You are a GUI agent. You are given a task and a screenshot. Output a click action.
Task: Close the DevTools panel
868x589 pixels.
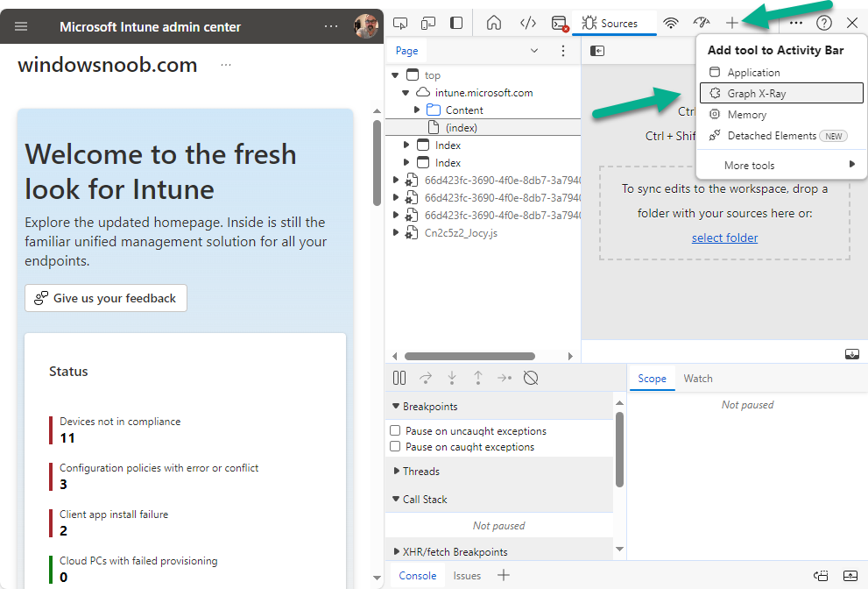pos(852,24)
